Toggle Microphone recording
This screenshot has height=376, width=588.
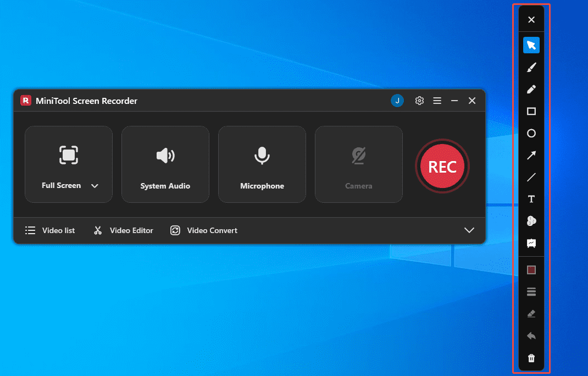[x=262, y=164]
